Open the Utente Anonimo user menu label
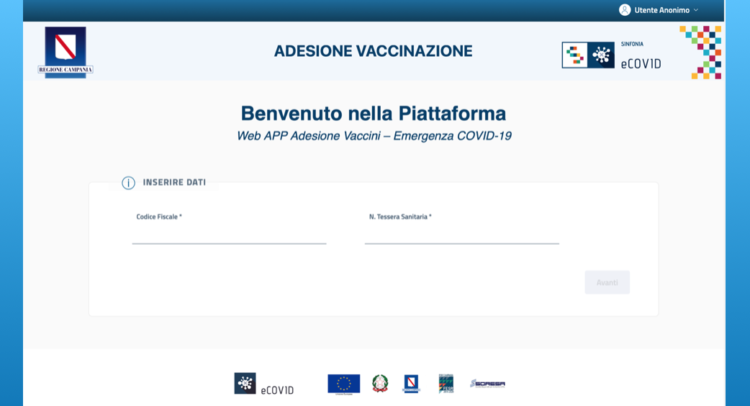Viewport: 750px width, 406px height. click(661, 10)
